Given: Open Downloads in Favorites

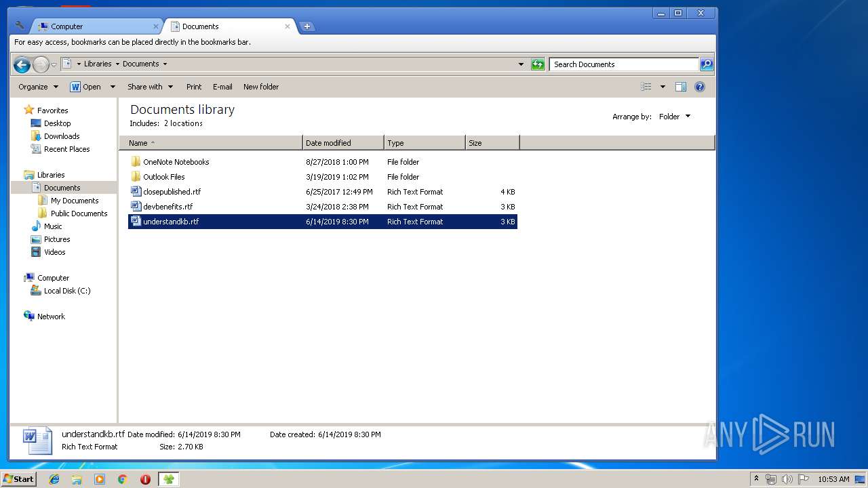Looking at the screenshot, I should pos(62,136).
